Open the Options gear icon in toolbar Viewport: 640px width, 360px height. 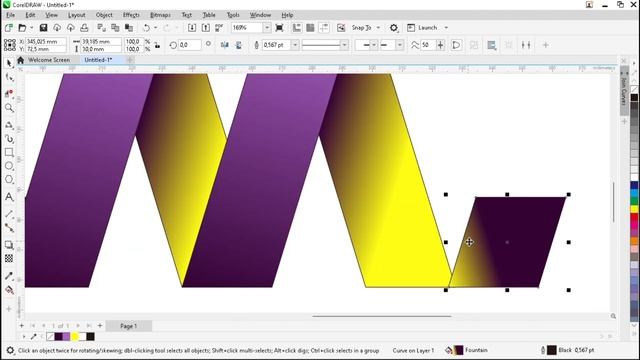tap(393, 28)
